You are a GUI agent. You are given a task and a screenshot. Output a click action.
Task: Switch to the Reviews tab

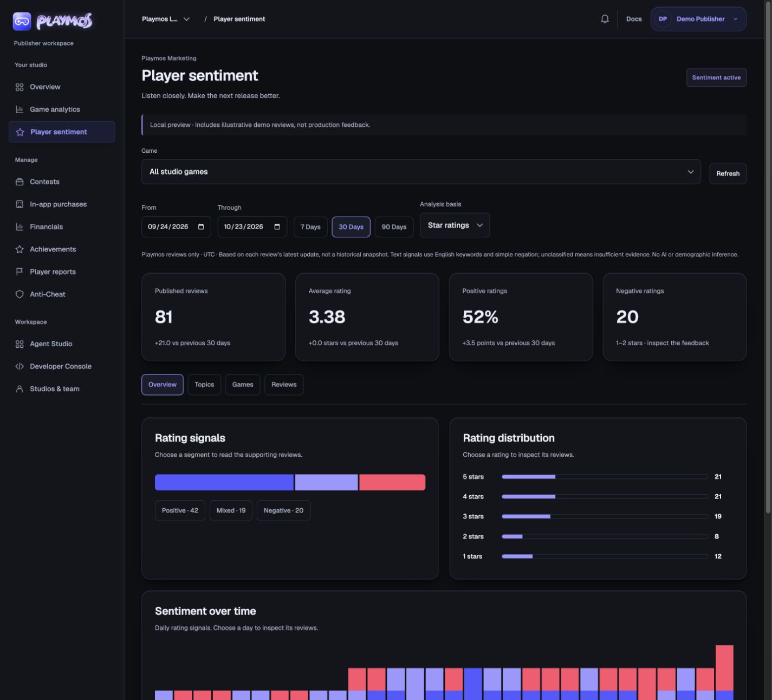tap(284, 385)
